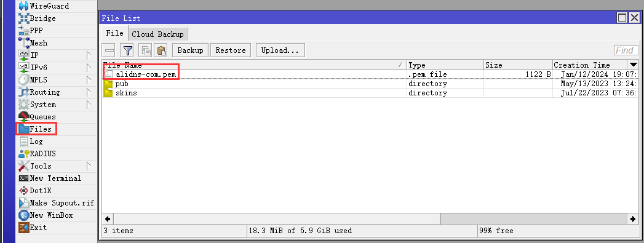Open the WireGuard menu entry
Image resolution: width=644 pixels, height=243 pixels.
pyautogui.click(x=44, y=6)
